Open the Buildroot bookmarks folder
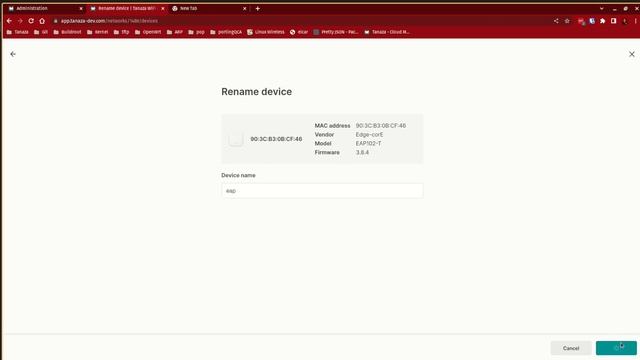Image resolution: width=640 pixels, height=360 pixels. click(67, 32)
